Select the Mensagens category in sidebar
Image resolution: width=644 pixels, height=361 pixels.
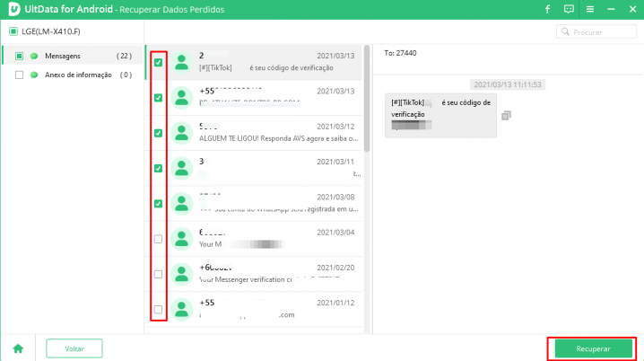(x=63, y=56)
